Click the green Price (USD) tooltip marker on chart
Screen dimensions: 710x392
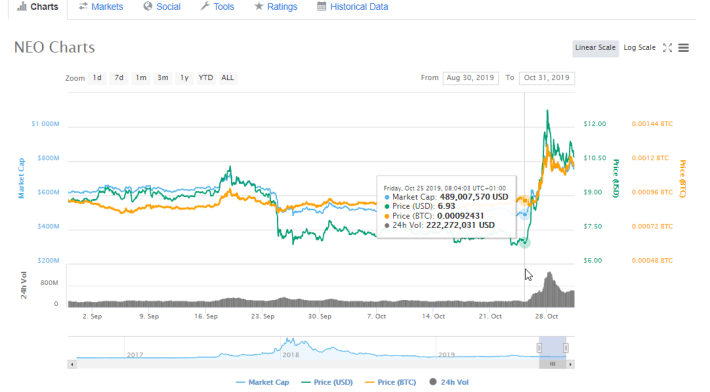(x=525, y=243)
